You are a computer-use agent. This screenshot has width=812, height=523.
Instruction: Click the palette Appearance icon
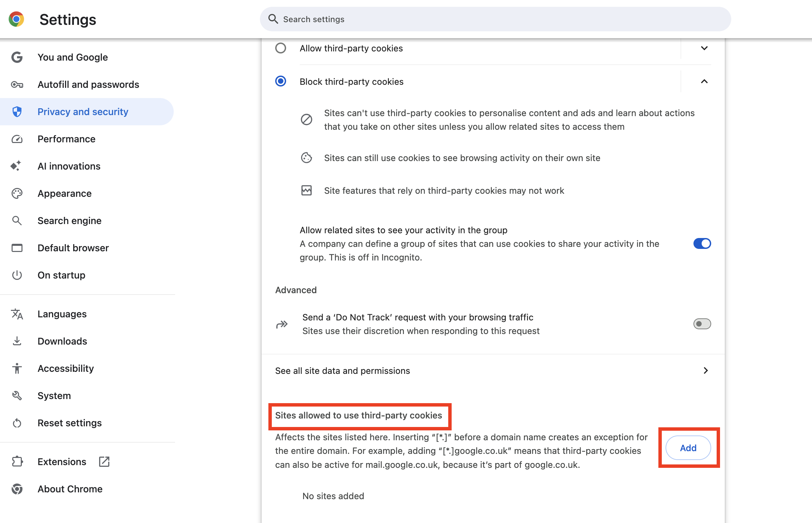(17, 193)
